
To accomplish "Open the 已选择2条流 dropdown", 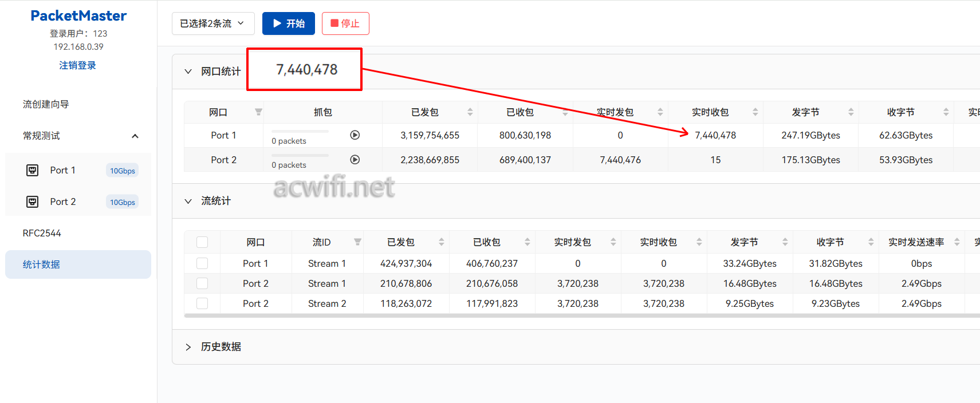I will pyautogui.click(x=212, y=23).
